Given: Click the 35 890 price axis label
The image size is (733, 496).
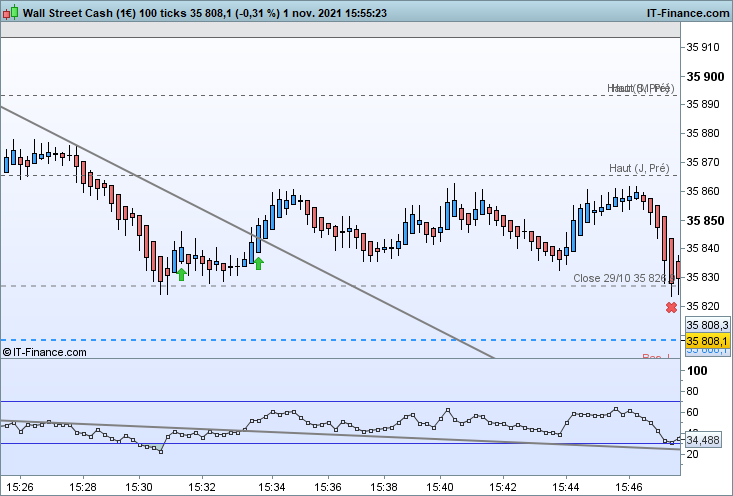Looking at the screenshot, I should coord(702,104).
